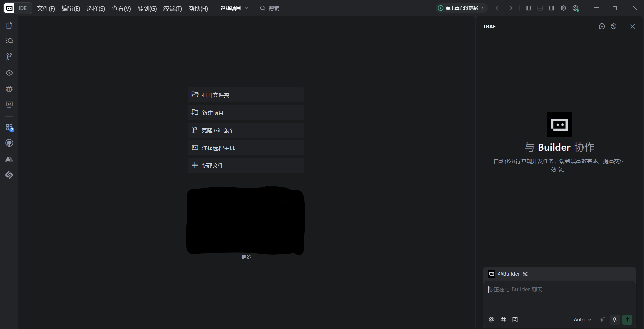Open the Auto model selector dropdown

click(x=582, y=320)
